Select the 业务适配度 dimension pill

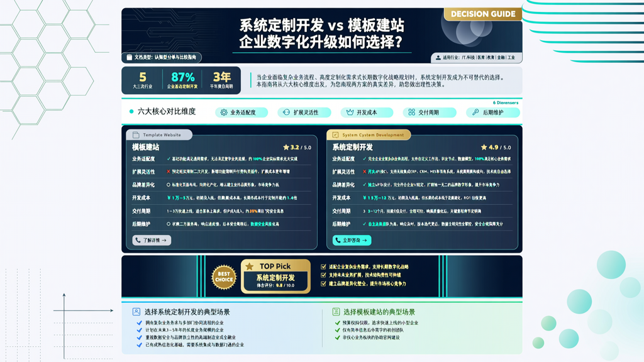[241, 112]
